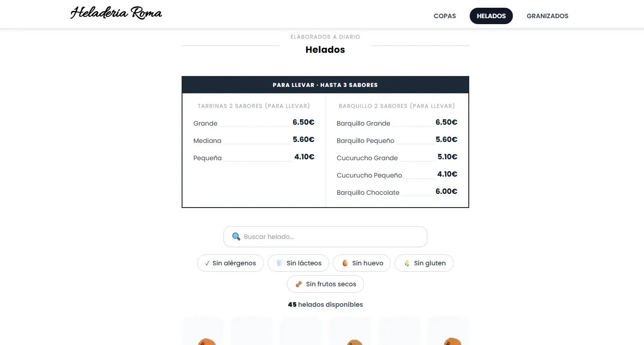644x345 pixels.
Task: Click the milk glass icon on Sin lácteos chip
Action: click(279, 263)
